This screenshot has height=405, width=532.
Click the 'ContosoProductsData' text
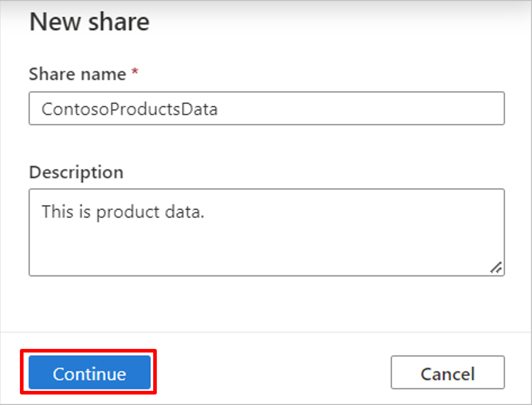coord(129,109)
